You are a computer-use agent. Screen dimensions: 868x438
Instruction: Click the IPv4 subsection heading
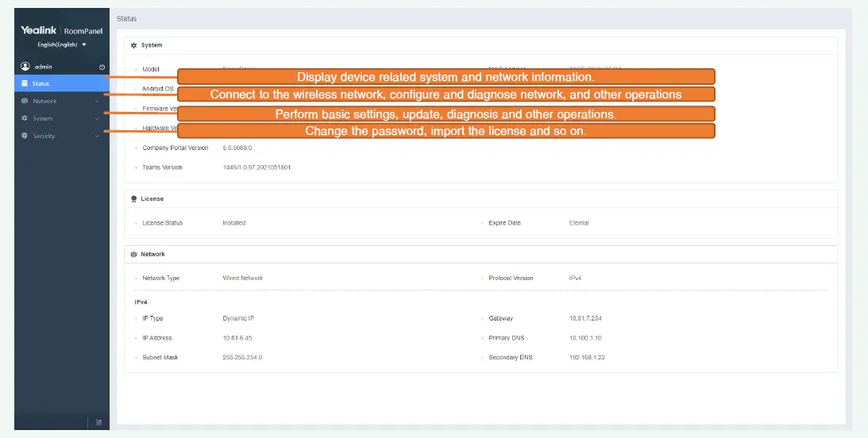pos(141,302)
